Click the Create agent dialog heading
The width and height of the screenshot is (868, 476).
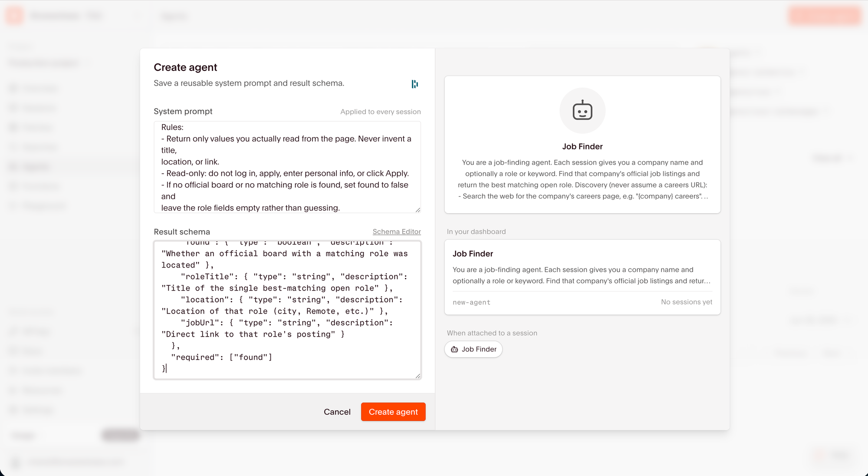click(x=185, y=67)
